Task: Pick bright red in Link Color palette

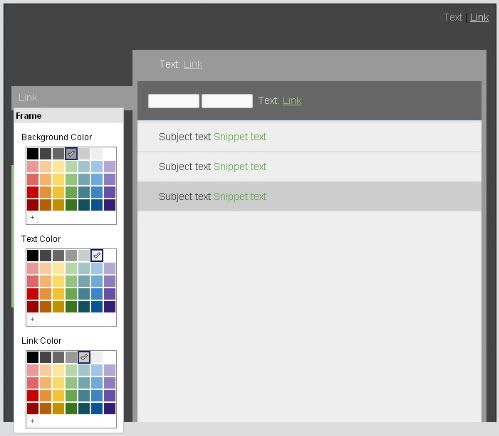Action: 33,396
